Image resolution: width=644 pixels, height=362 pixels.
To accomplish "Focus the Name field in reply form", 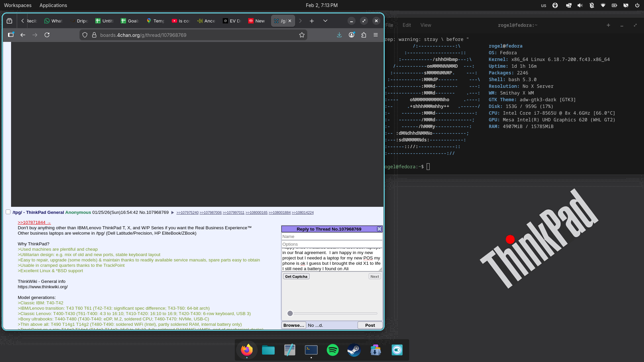I will pyautogui.click(x=331, y=237).
